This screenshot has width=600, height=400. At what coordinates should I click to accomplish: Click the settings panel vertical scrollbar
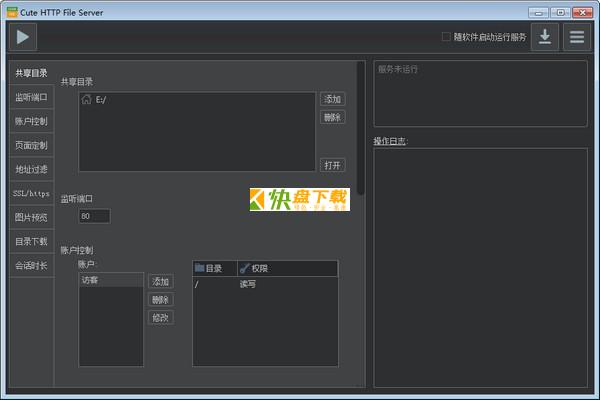(360, 128)
